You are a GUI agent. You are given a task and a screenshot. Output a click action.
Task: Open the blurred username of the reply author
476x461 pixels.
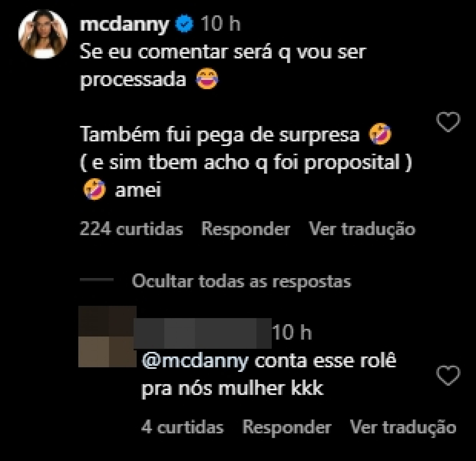[x=202, y=333]
